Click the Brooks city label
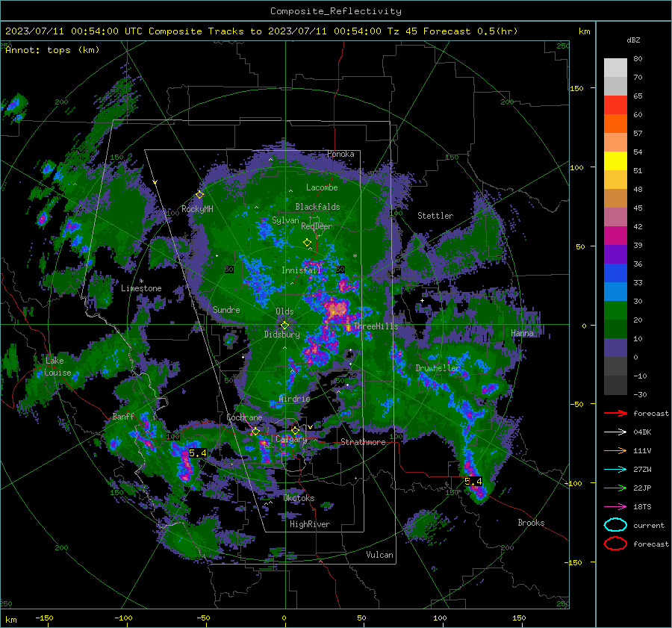The height and width of the screenshot is (628, 672). coord(531,523)
